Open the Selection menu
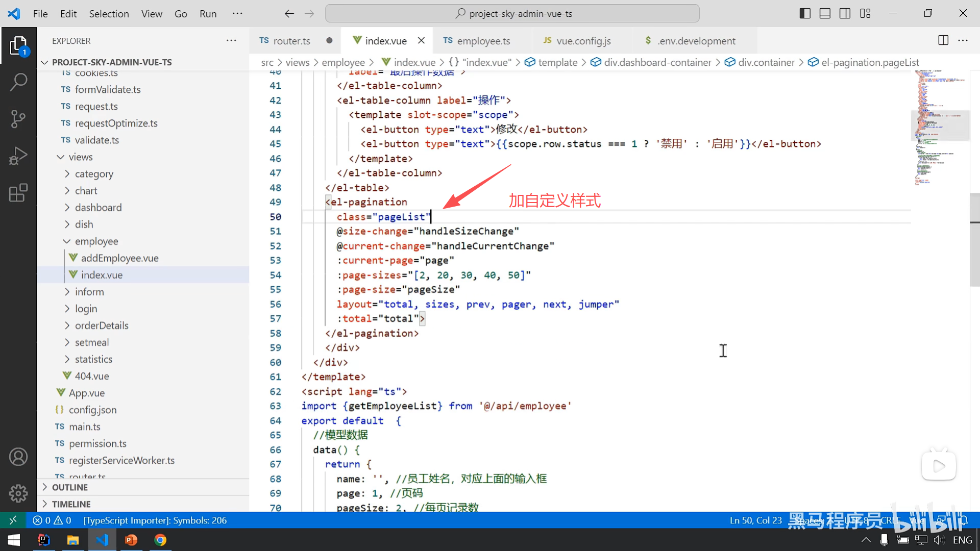The height and width of the screenshot is (551, 980). click(x=109, y=14)
